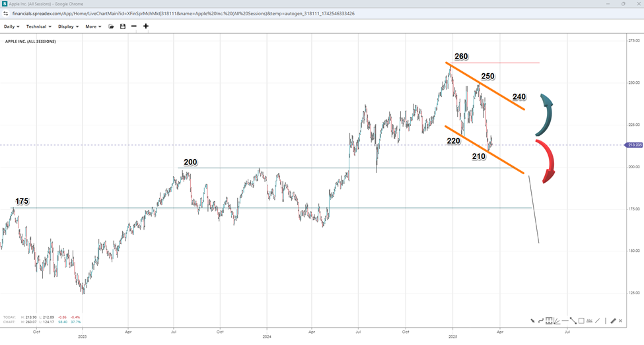Select the trend line segment tool
The width and height of the screenshot is (644, 345).
click(573, 321)
